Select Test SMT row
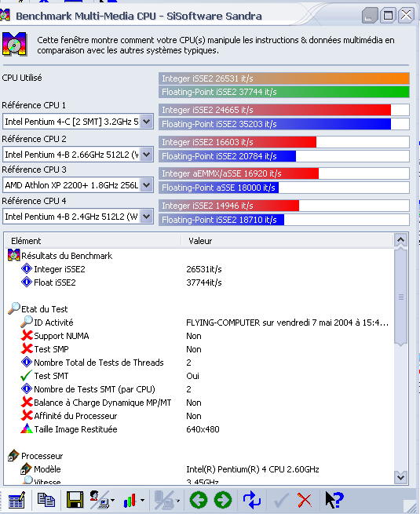420x514 pixels. click(199, 376)
